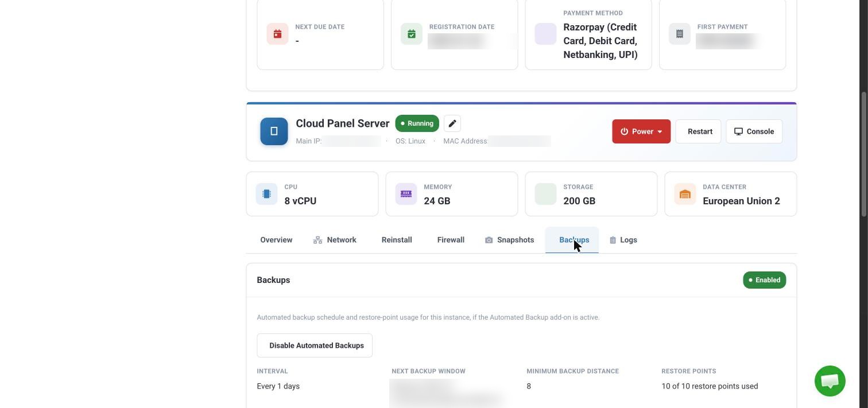Switch to the Network tab

click(x=335, y=240)
